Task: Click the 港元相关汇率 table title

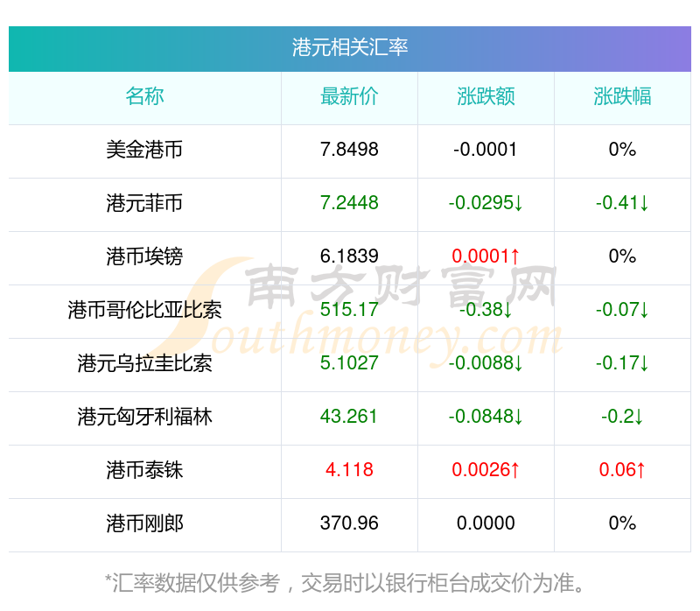Action: point(349,48)
